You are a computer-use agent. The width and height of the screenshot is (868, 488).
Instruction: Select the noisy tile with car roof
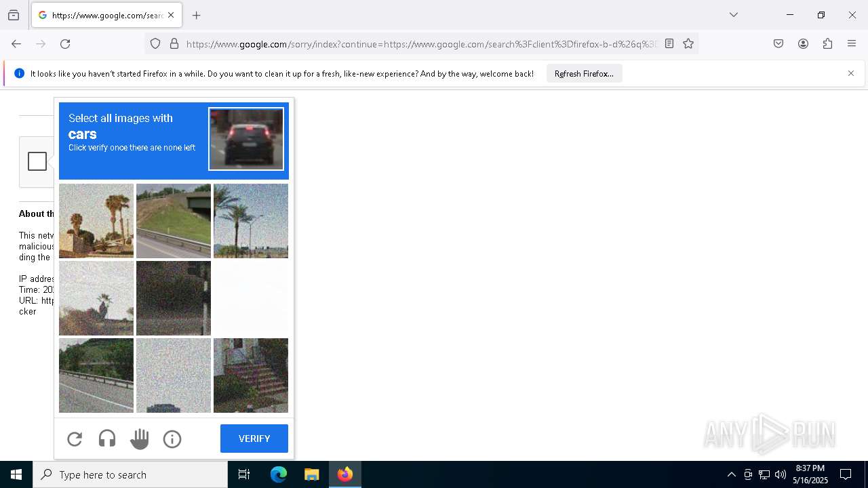174,375
